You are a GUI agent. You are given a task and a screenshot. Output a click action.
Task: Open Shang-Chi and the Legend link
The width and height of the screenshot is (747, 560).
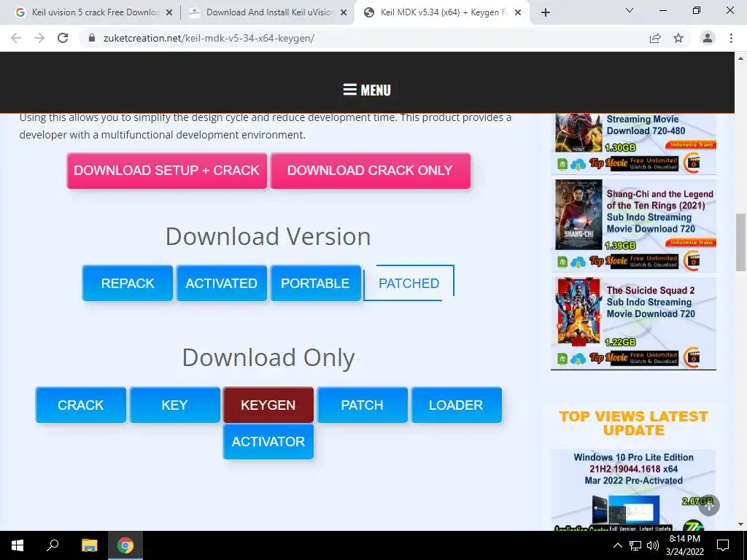pos(659,211)
